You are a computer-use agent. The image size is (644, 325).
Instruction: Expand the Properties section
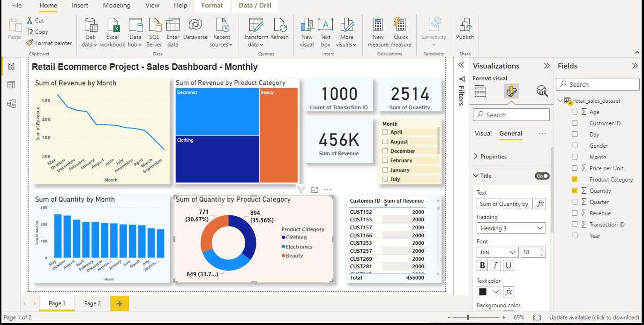pos(493,157)
